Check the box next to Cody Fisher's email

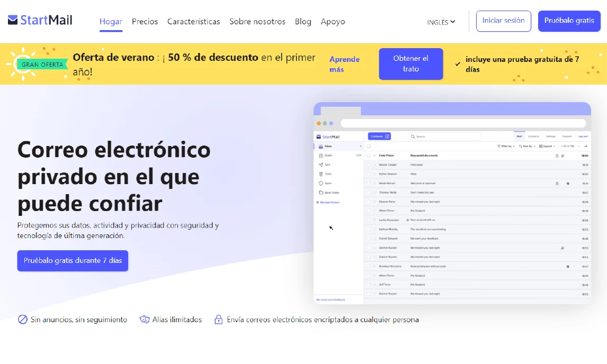click(x=369, y=156)
